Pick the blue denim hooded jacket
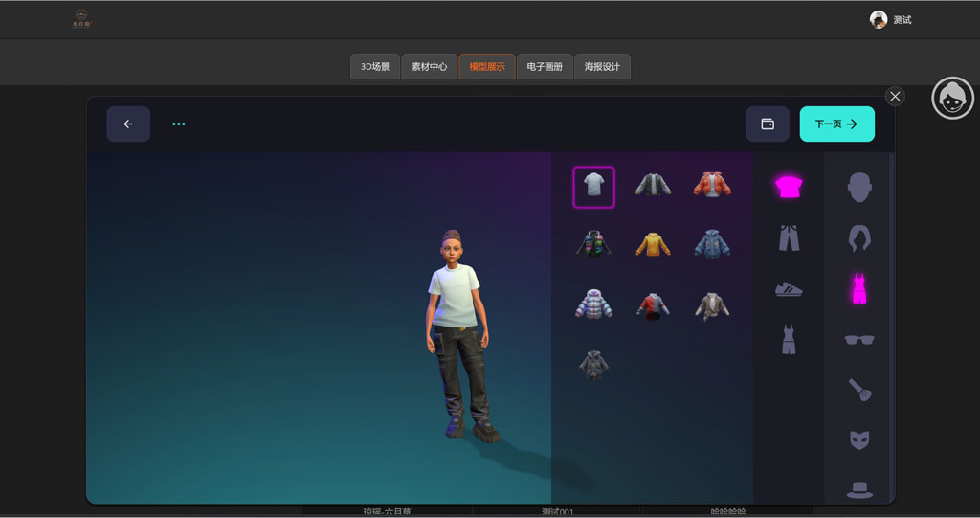 (712, 244)
